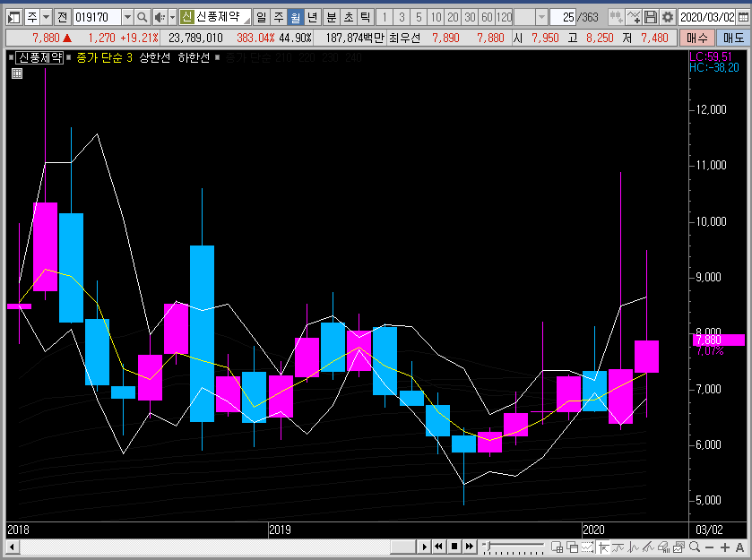Switch to weekly chart with 주
This screenshot has height=560, width=752.
click(278, 18)
